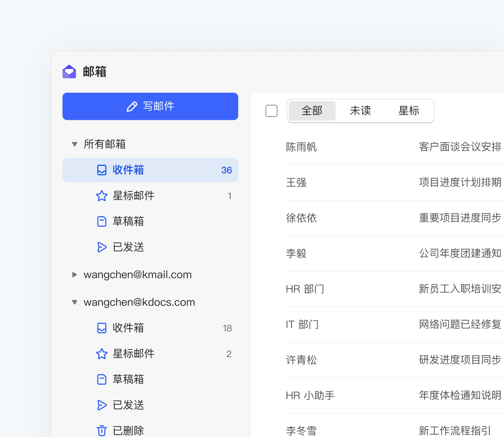Open email from 许青松
Viewport: 504px width, 437px height.
coord(301,360)
